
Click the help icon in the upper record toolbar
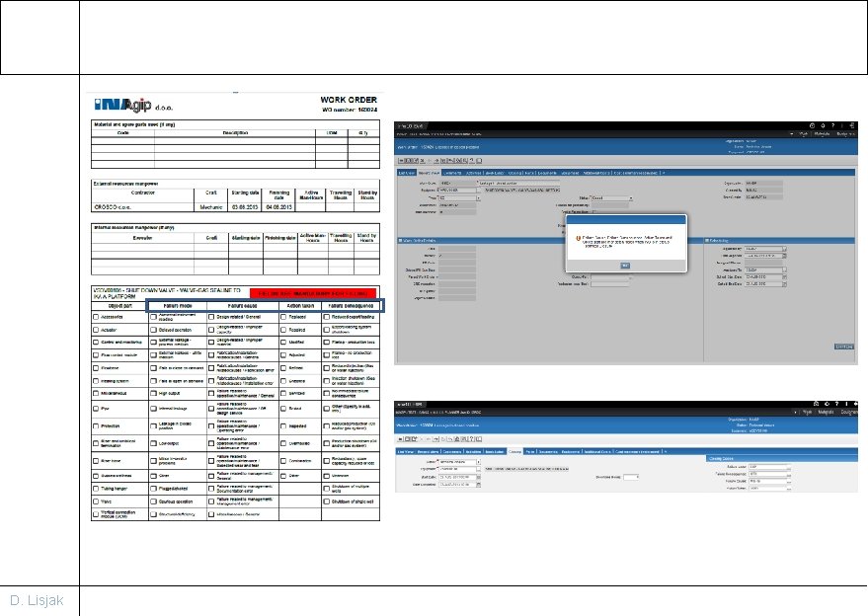pos(472,161)
